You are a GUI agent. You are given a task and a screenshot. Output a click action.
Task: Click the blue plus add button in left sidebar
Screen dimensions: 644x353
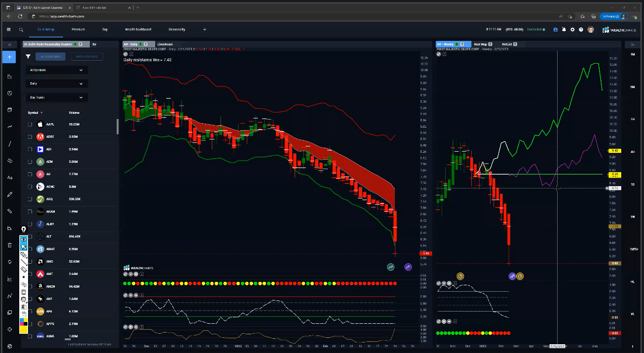[x=9, y=57]
